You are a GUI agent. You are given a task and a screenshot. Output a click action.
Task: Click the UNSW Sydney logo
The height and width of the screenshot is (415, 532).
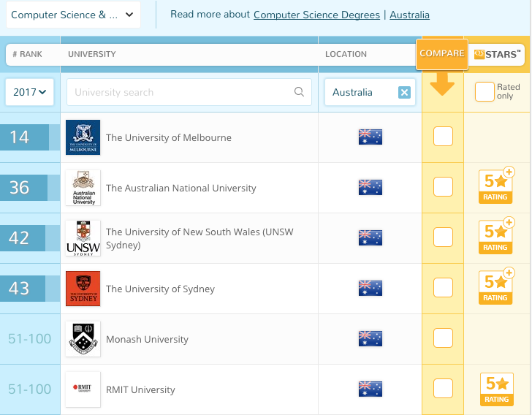83,238
